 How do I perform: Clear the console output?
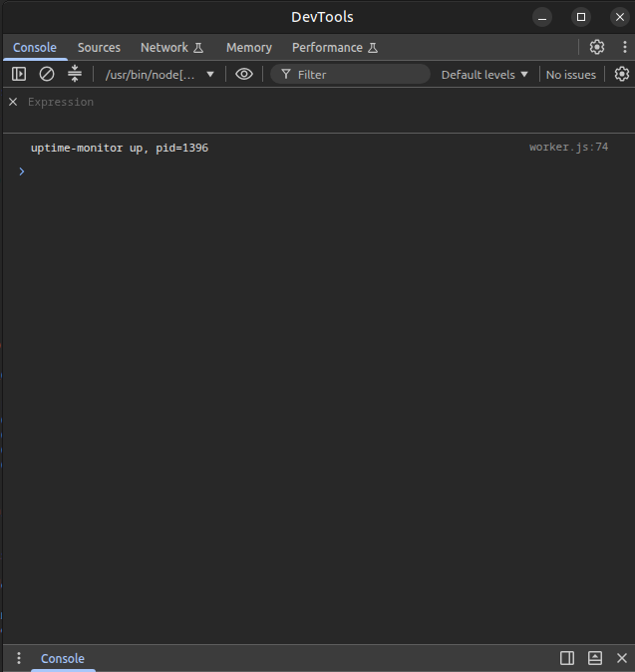point(47,74)
